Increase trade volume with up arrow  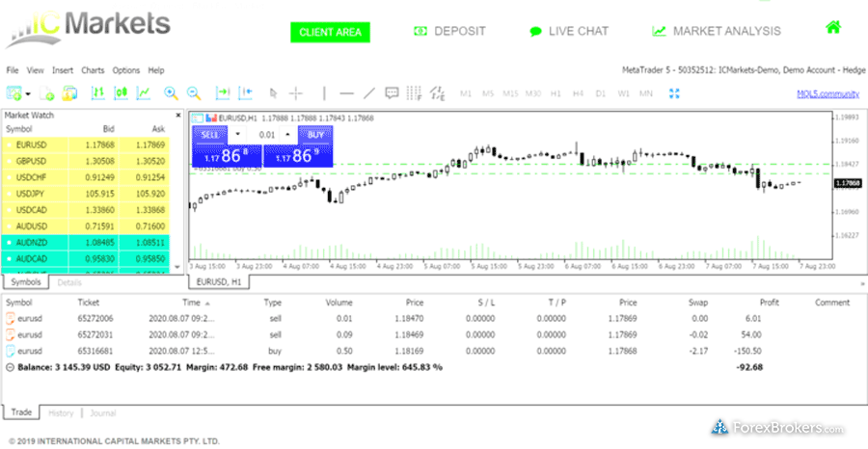288,134
